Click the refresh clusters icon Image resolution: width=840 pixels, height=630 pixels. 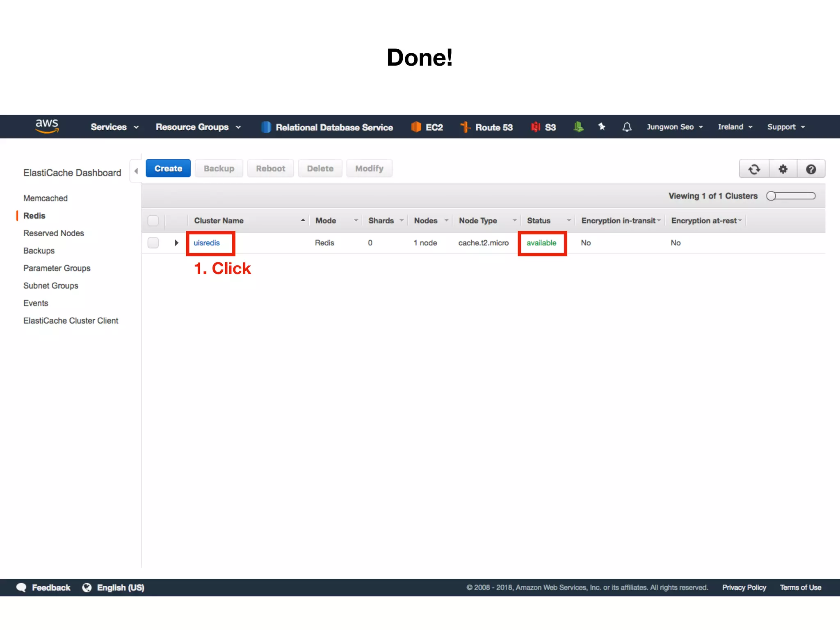click(754, 169)
